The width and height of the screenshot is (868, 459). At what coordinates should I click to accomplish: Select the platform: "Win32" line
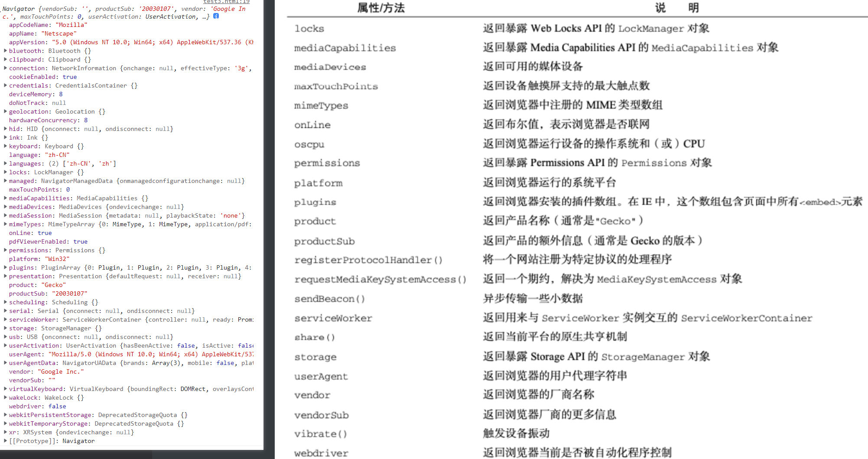click(x=39, y=259)
